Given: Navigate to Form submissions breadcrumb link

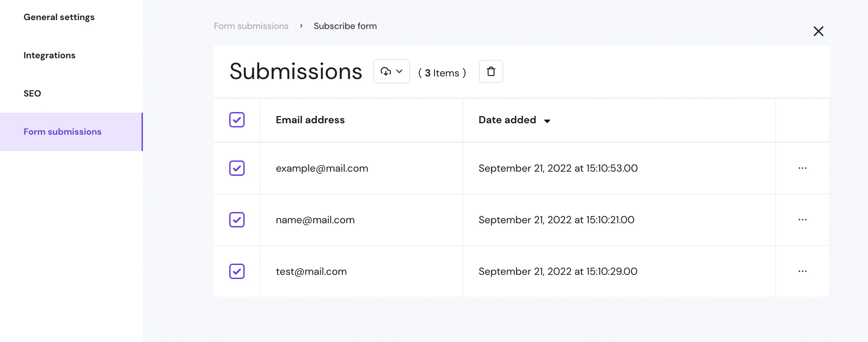Looking at the screenshot, I should coord(251,26).
